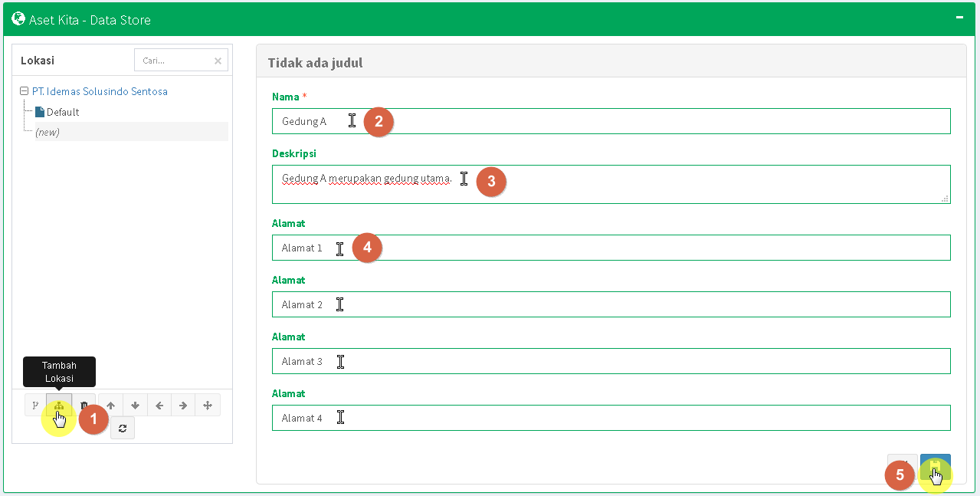980x496 pixels.
Task: Collapse the PT. Idemas Solusindo Sentosa tree node
Action: (24, 91)
